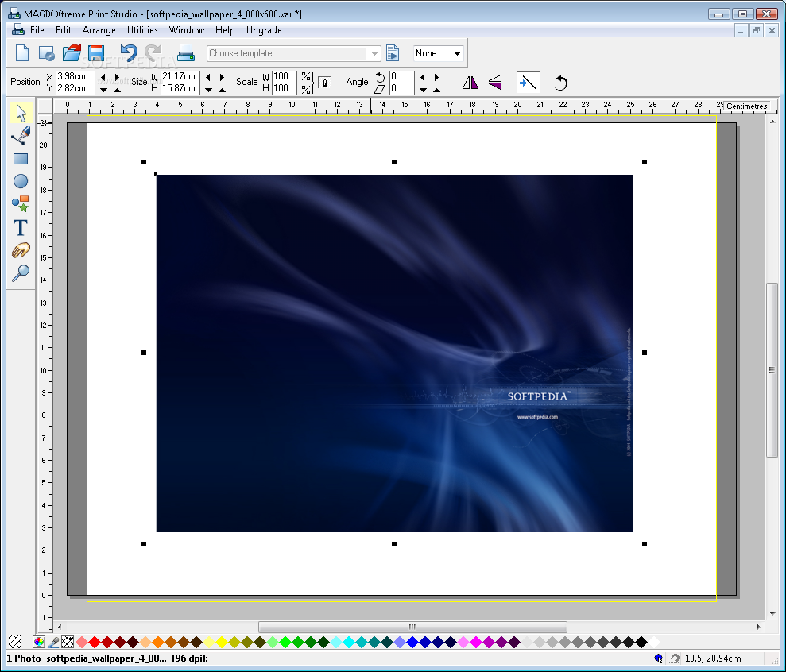Screen dimensions: 786x672
Task: Select the Zoom magnifier tool
Action: coord(21,272)
